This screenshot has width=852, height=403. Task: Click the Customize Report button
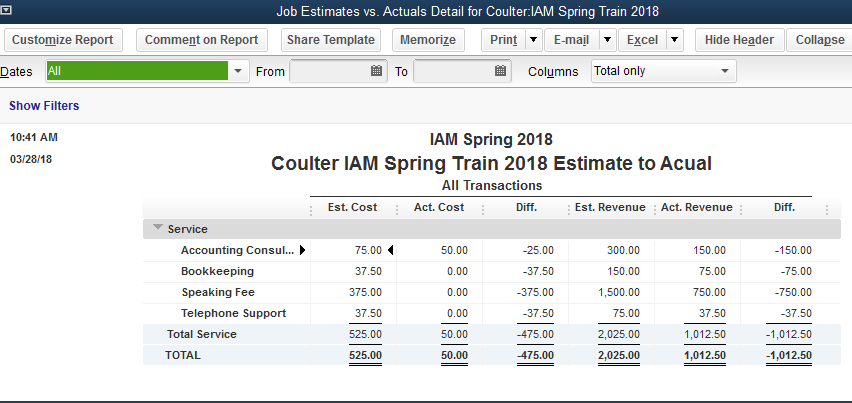(63, 40)
